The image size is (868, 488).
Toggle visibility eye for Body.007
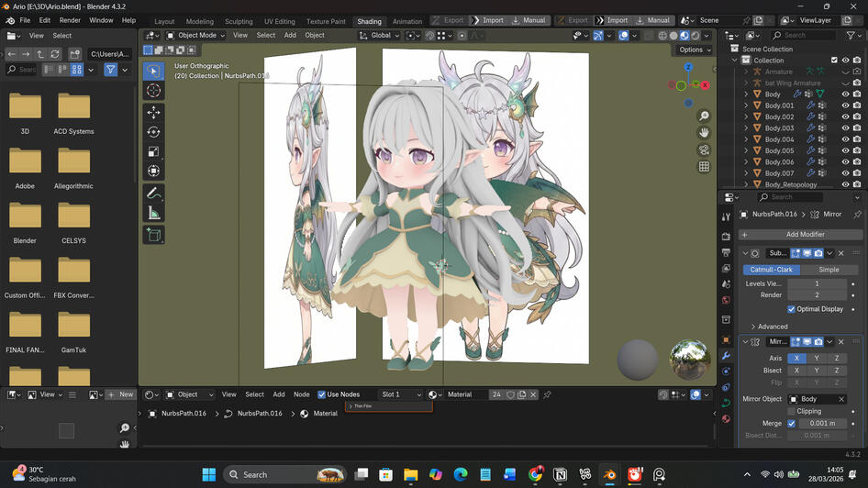click(x=845, y=173)
